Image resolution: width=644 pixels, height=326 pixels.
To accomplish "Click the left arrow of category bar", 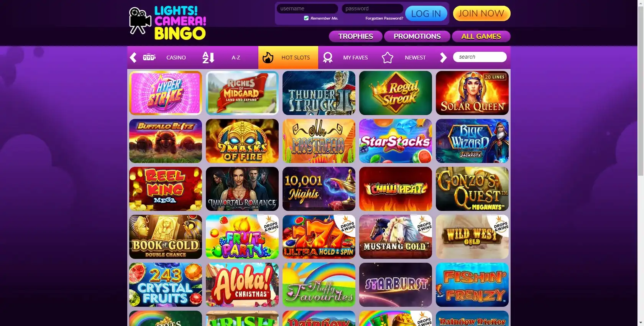I will coord(133,58).
